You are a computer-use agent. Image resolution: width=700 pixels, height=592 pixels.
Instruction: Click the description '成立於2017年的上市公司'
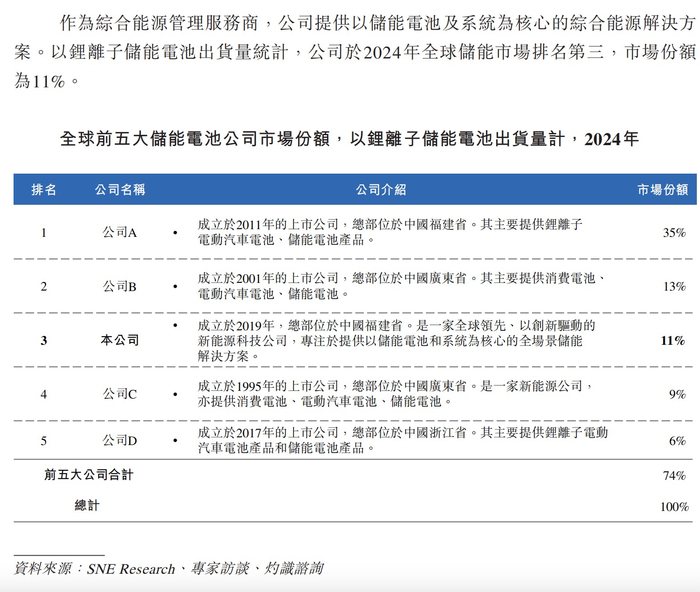click(268, 433)
